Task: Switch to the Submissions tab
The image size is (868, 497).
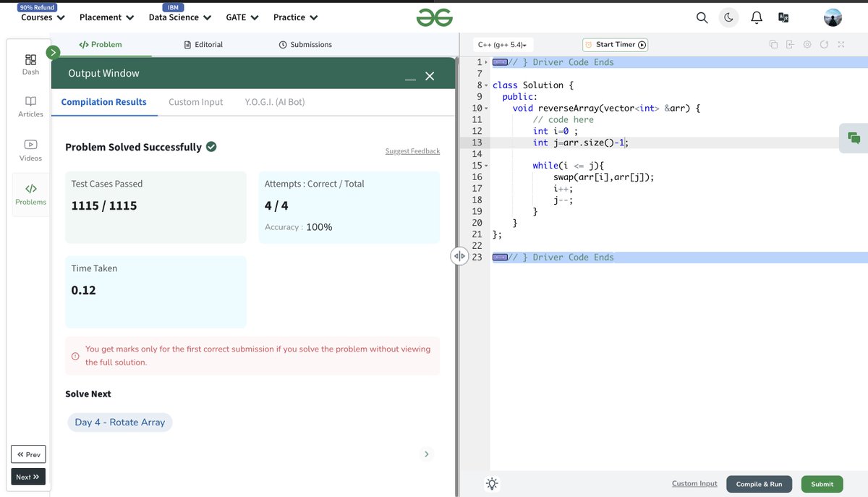Action: (305, 44)
